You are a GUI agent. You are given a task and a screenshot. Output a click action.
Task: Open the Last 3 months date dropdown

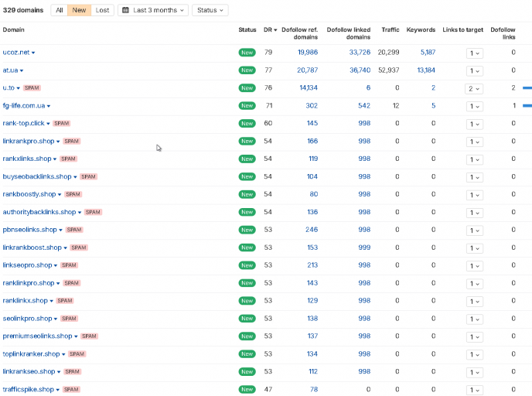point(153,10)
